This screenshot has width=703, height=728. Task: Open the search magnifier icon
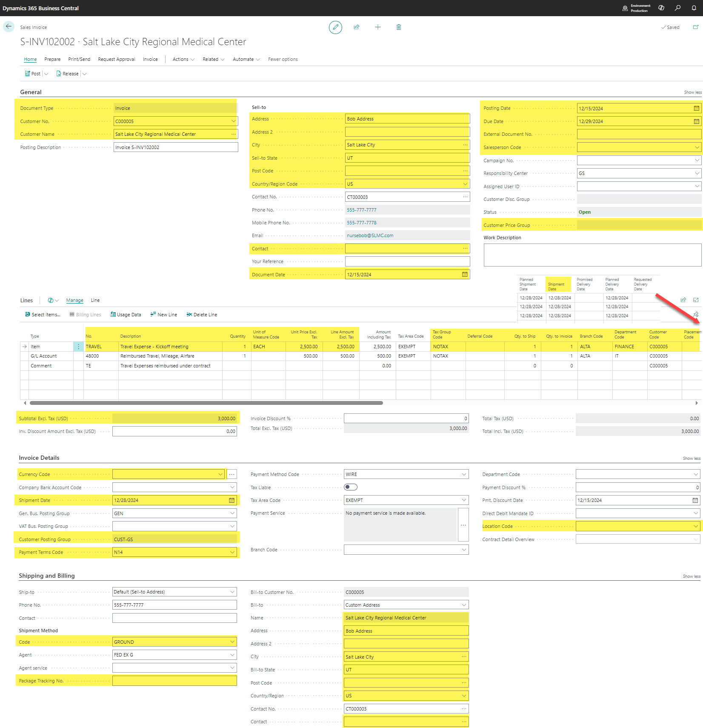click(x=677, y=8)
